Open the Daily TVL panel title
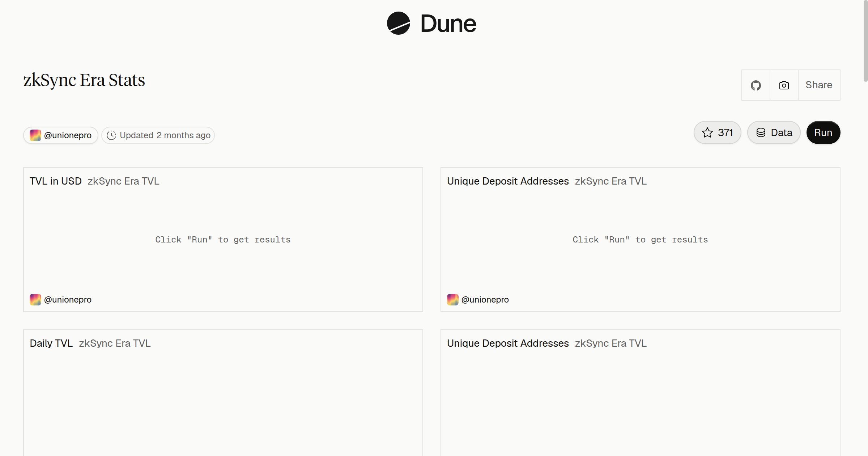868x456 pixels. [x=51, y=343]
